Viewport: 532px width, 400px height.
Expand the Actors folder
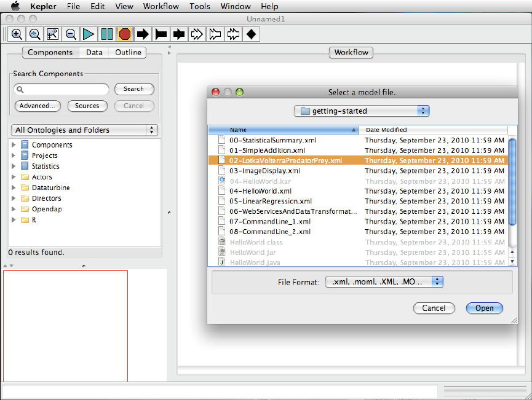pos(14,177)
